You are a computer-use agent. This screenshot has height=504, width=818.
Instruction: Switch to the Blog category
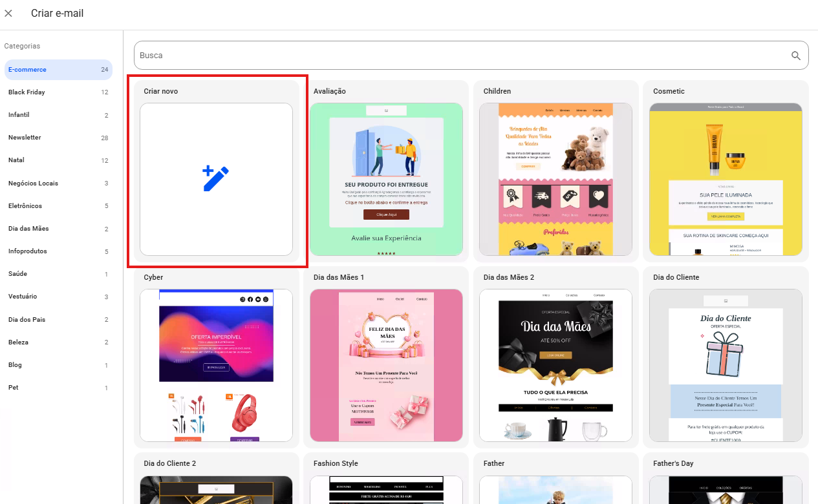point(58,365)
